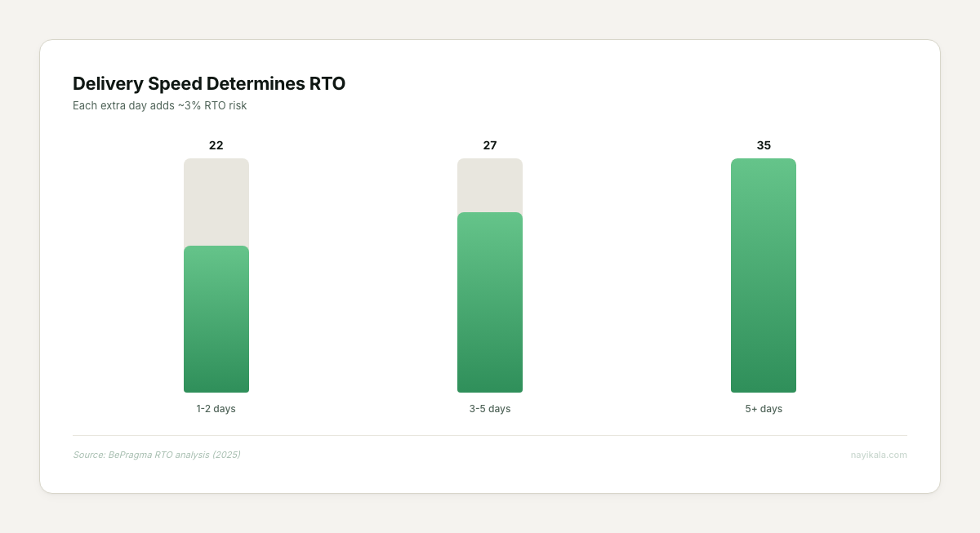Click the subtitle about RTO risk
Screen dimensions: 980x533
[x=159, y=105]
